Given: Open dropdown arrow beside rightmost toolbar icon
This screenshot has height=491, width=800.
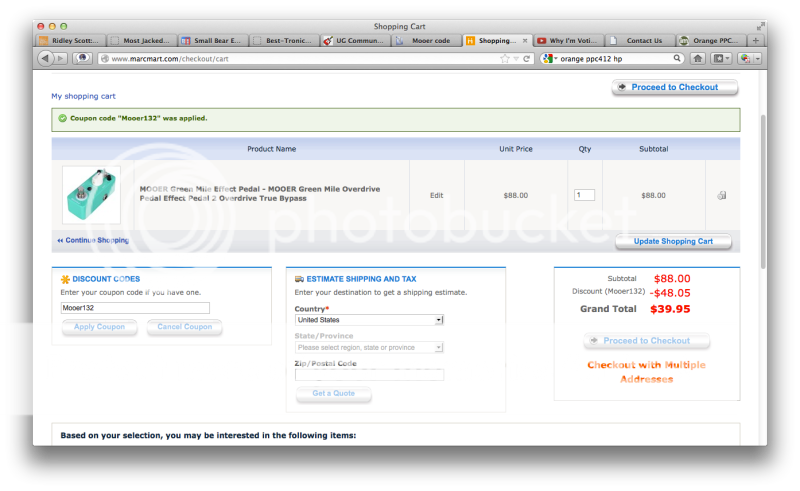Looking at the screenshot, I should click(758, 59).
